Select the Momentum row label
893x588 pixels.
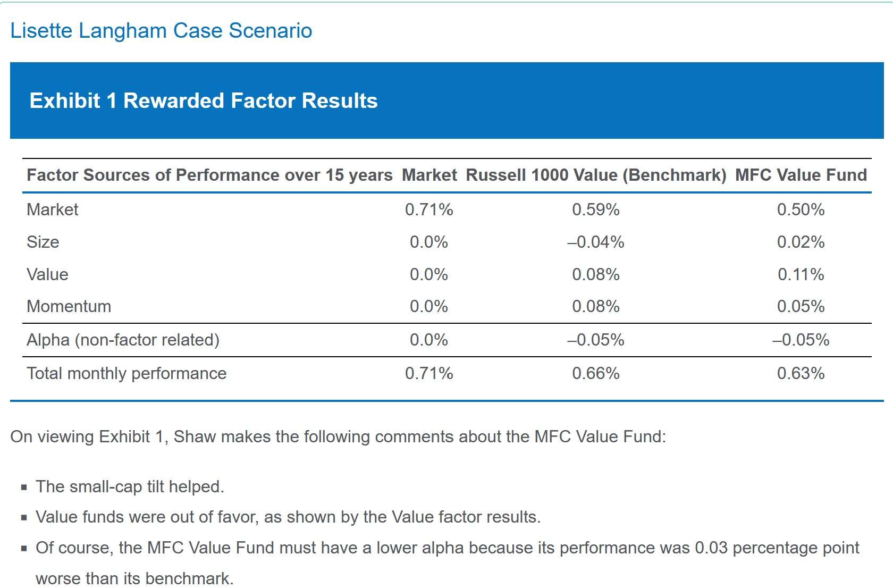(x=69, y=306)
